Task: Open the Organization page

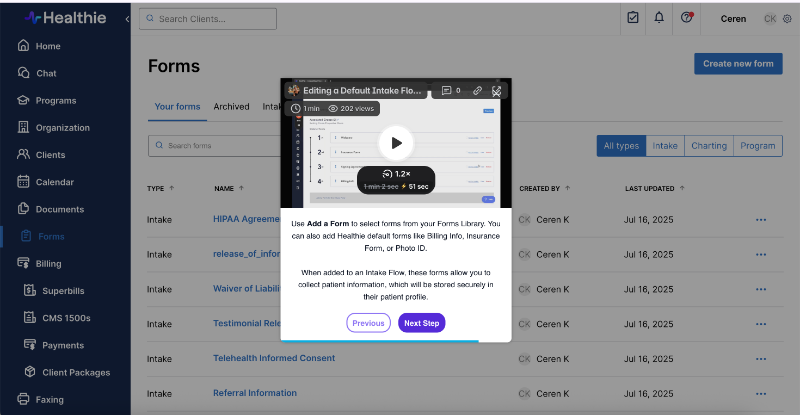Action: click(53, 128)
